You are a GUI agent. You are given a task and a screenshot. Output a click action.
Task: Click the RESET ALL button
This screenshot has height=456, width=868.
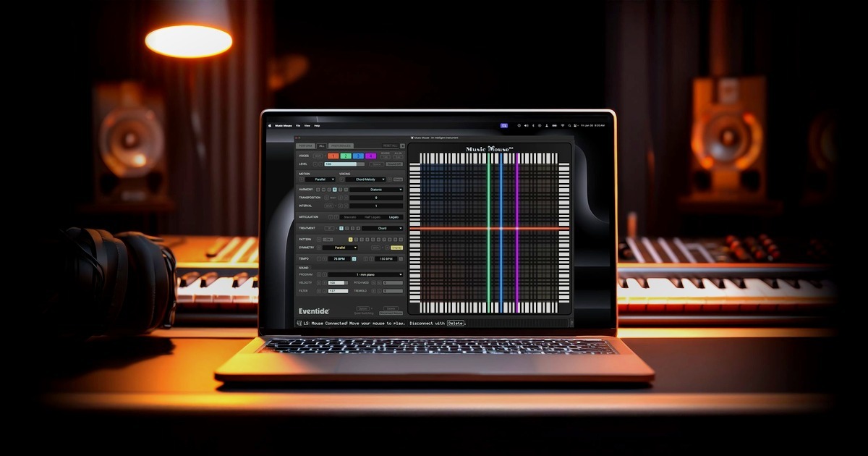390,145
